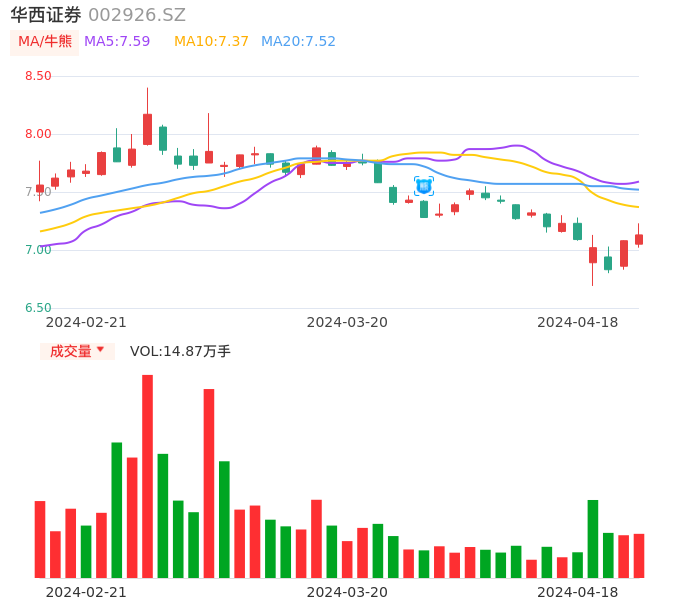The width and height of the screenshot is (686, 606).
Task: Click the MA20:7.52 legend label
Action: click(x=298, y=42)
